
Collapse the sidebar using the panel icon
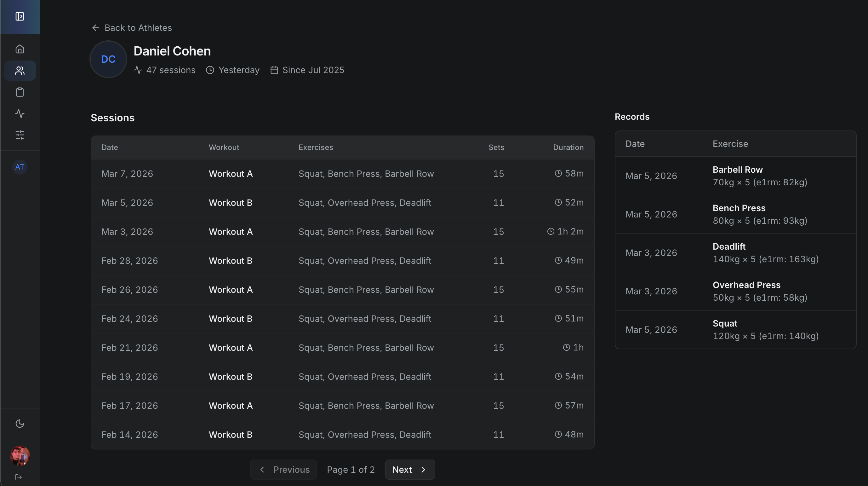click(20, 16)
